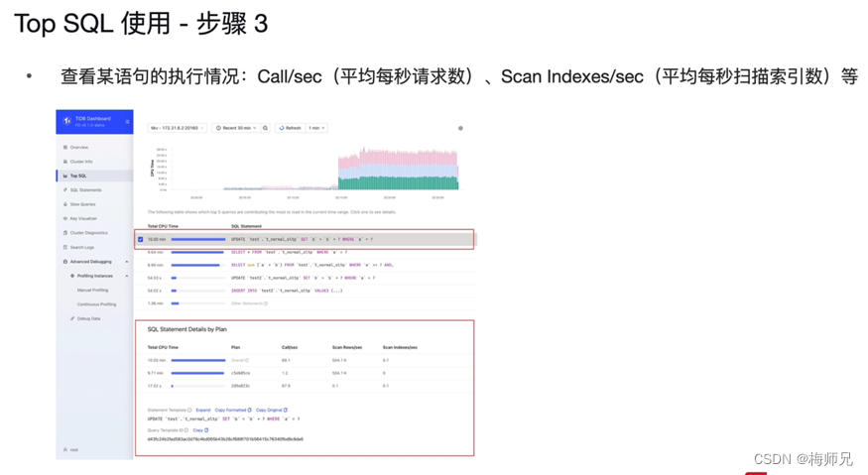Click the Other Statements row

click(307, 303)
